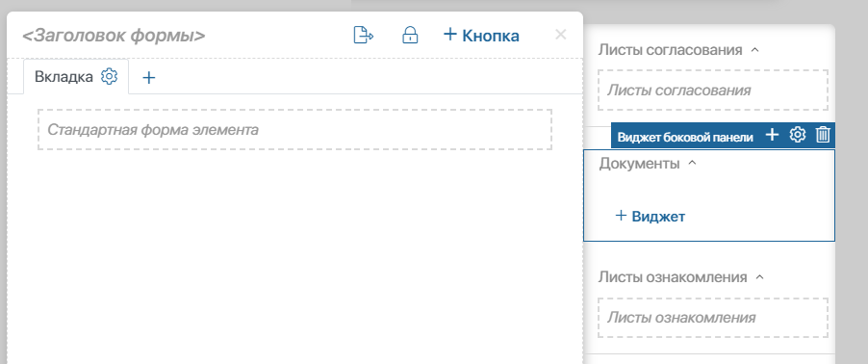Delete sidebar widget with trash icon

(823, 135)
